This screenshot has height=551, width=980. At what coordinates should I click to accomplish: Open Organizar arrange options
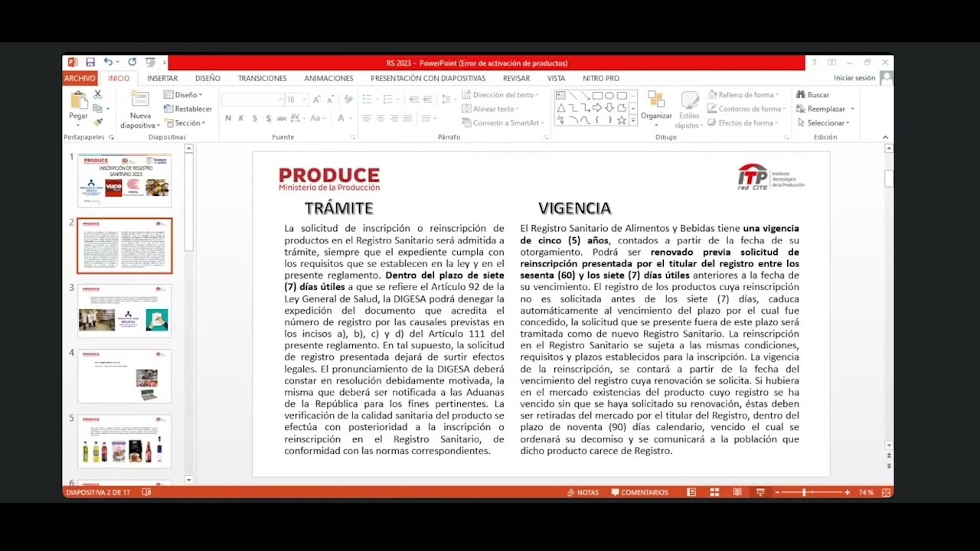click(656, 106)
